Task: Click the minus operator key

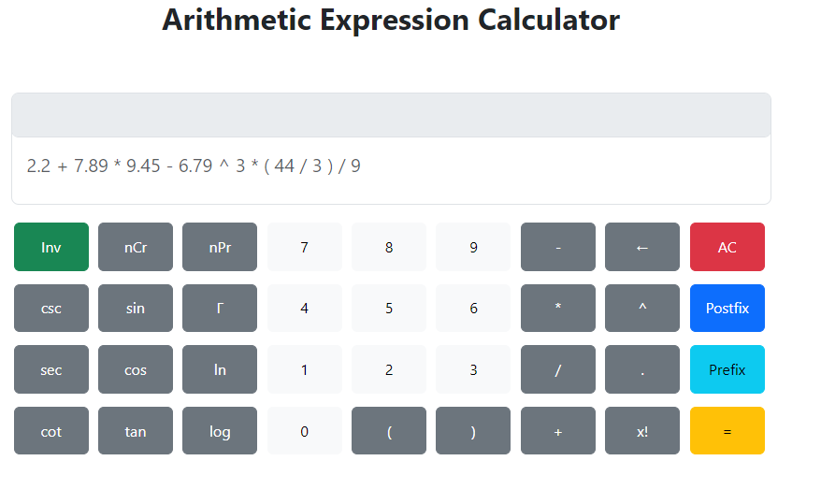Action: tap(558, 247)
